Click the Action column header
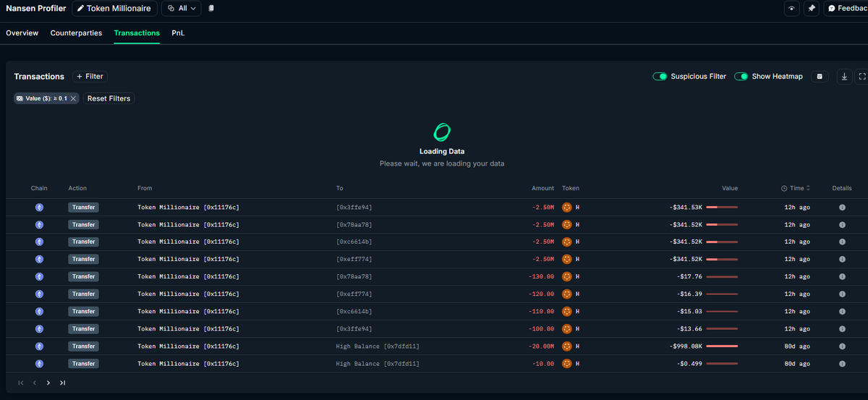 [x=77, y=188]
